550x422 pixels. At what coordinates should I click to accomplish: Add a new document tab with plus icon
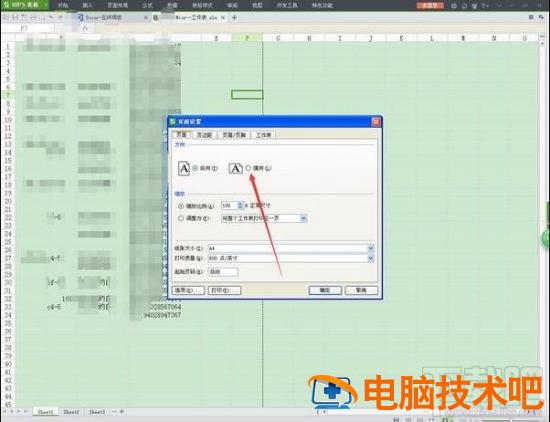(234, 17)
